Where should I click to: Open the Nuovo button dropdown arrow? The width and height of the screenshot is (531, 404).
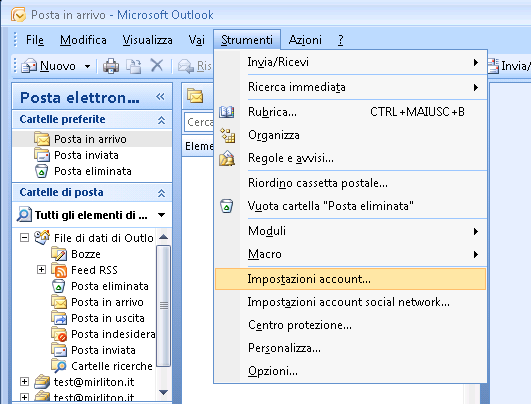tap(87, 66)
